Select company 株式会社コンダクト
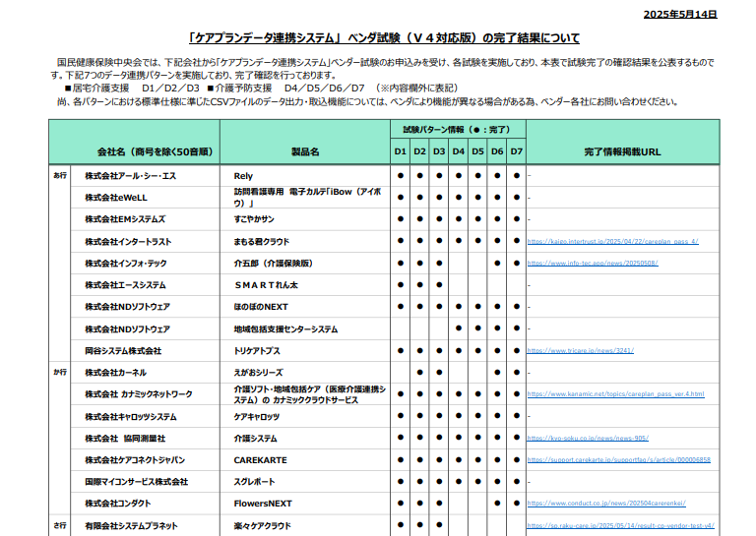Image resolution: width=756 pixels, height=536 pixels. [118, 504]
